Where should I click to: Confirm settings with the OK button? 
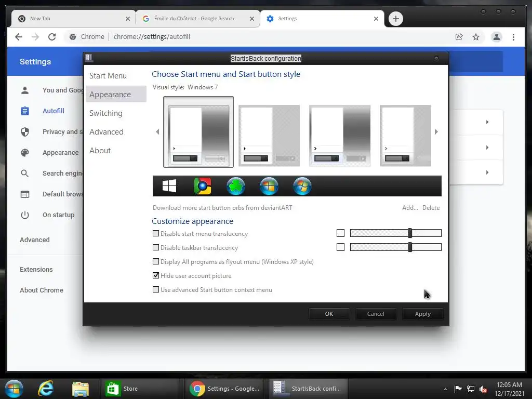(x=329, y=314)
